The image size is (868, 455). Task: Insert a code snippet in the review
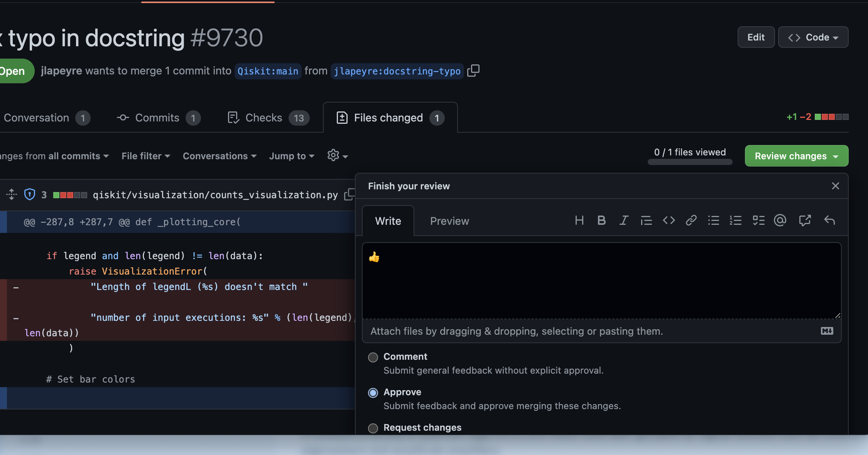coord(669,221)
